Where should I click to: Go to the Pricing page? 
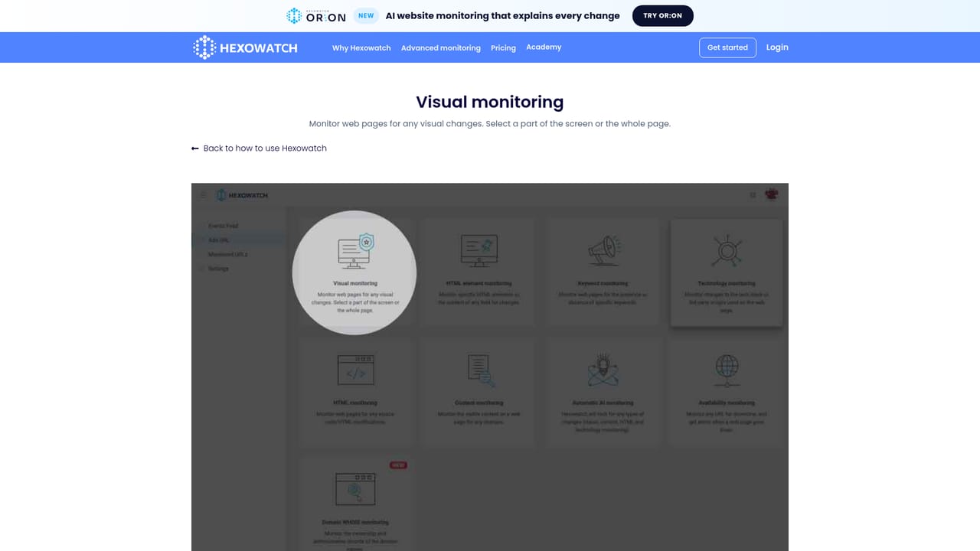click(x=503, y=47)
